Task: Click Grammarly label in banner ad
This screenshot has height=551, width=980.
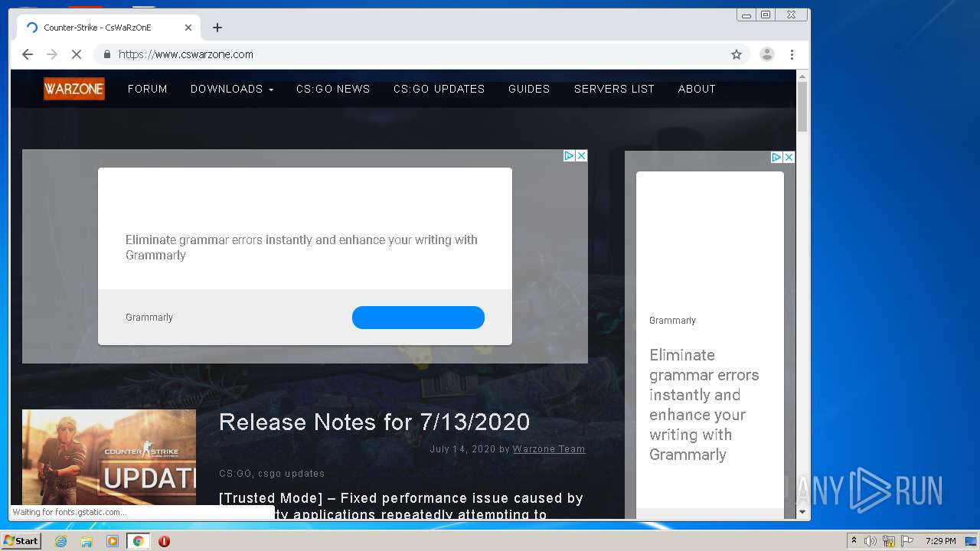Action: (x=149, y=318)
